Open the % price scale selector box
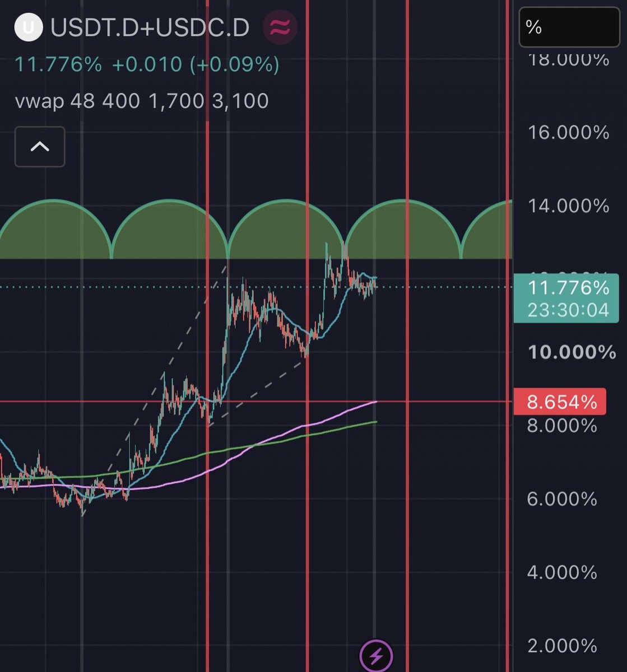 (569, 27)
